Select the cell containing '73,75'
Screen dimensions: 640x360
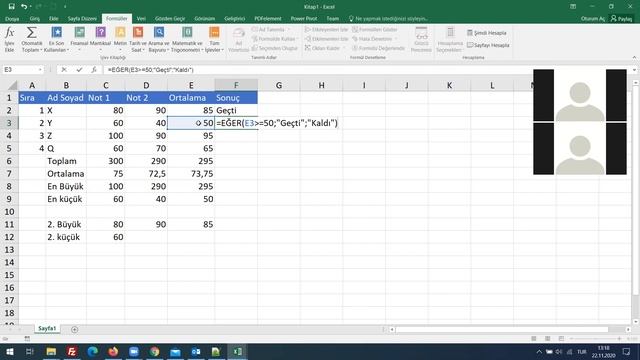(191, 173)
